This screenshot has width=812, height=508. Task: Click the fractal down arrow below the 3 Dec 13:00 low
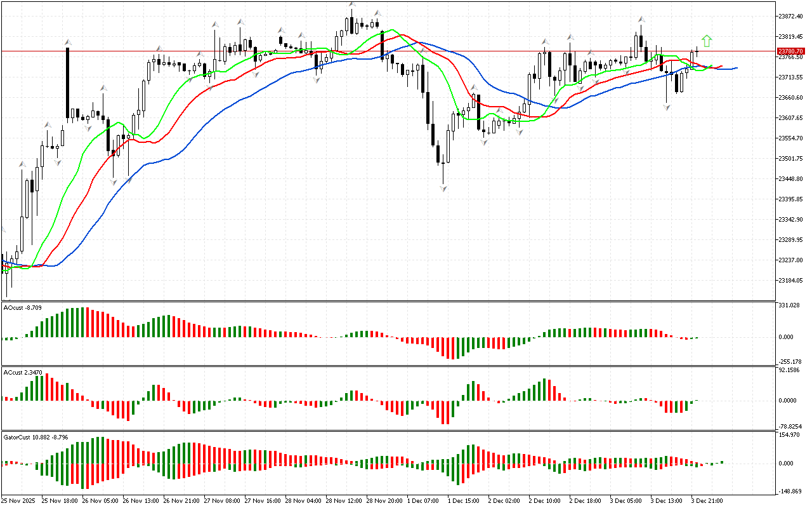click(667, 108)
